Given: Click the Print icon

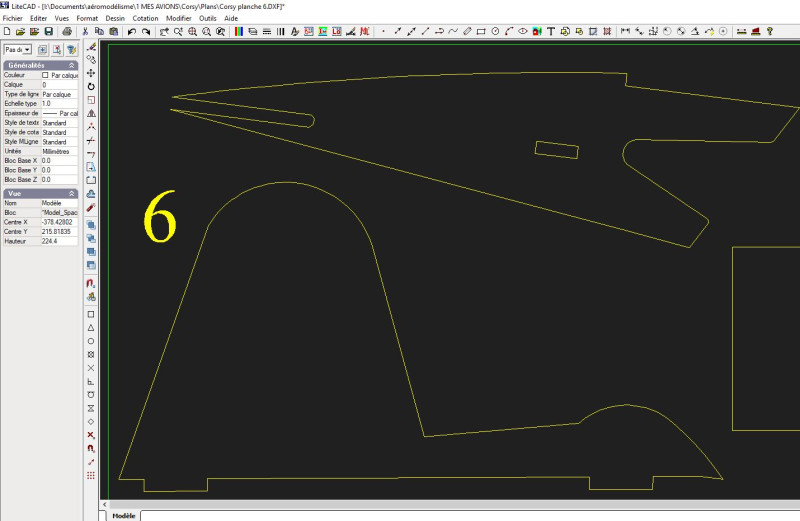Looking at the screenshot, I should point(66,32).
